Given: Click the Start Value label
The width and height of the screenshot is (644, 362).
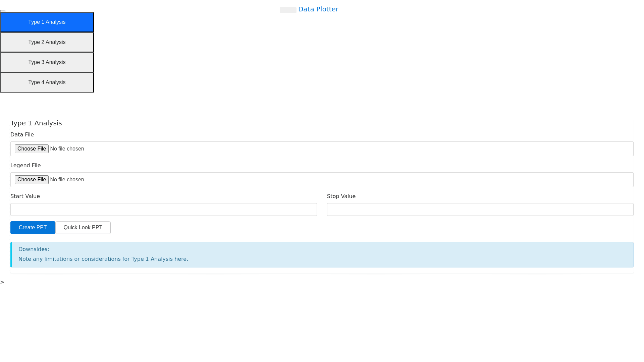Looking at the screenshot, I should point(25,196).
